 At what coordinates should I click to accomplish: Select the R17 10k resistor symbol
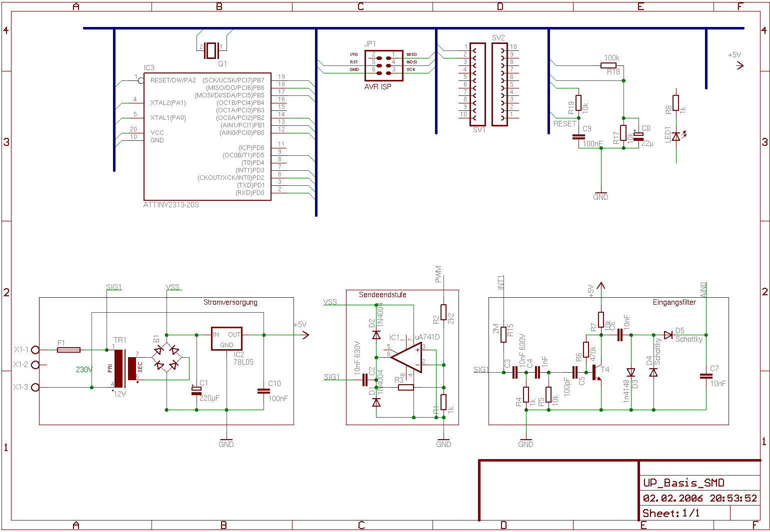click(x=623, y=133)
